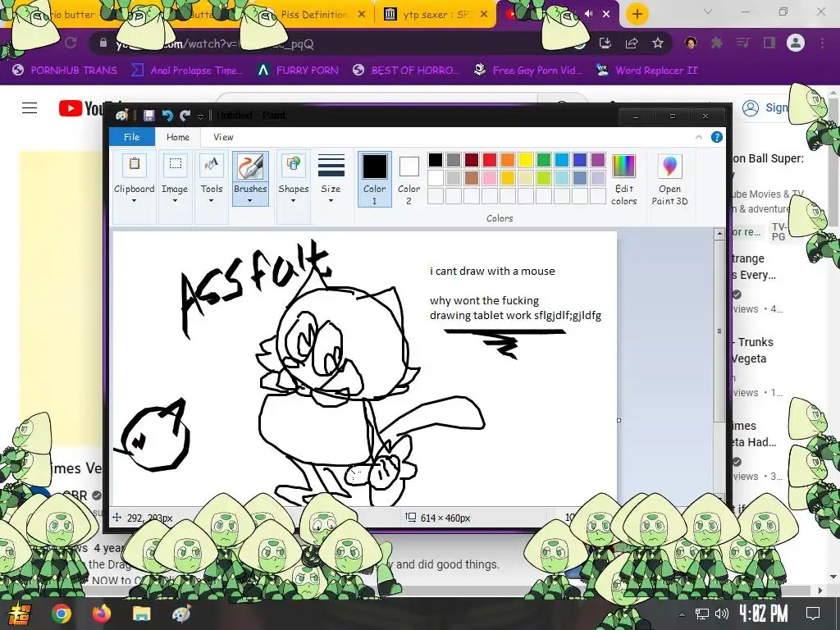Pick the yellow palette color

526,160
